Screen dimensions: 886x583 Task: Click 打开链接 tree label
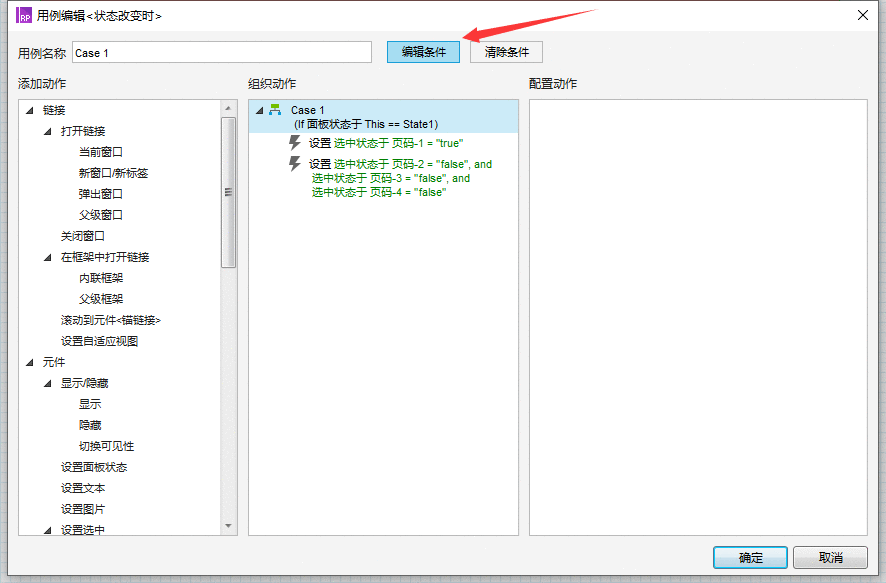coord(82,131)
